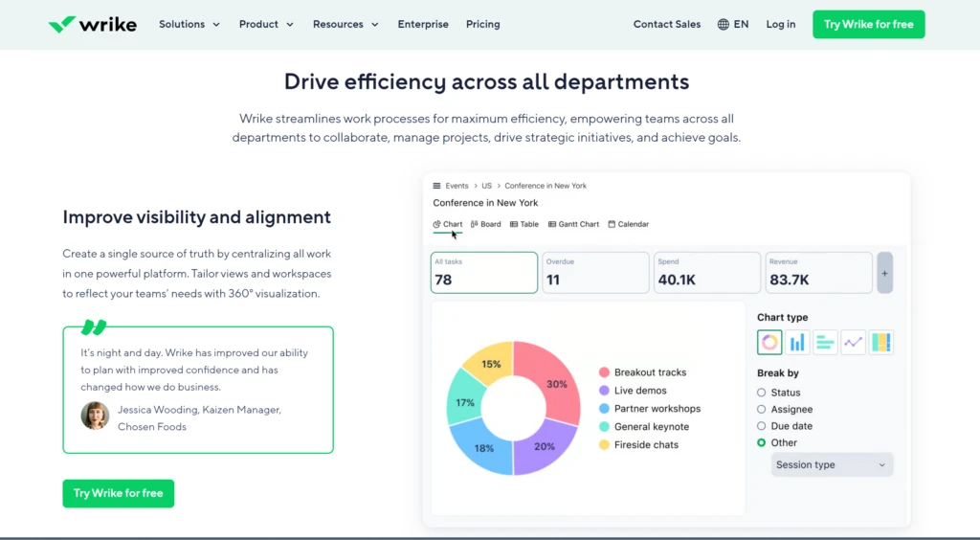Screen dimensions: 980x540
Task: Click the pink 30% donut chart segment
Action: pyautogui.click(x=555, y=383)
